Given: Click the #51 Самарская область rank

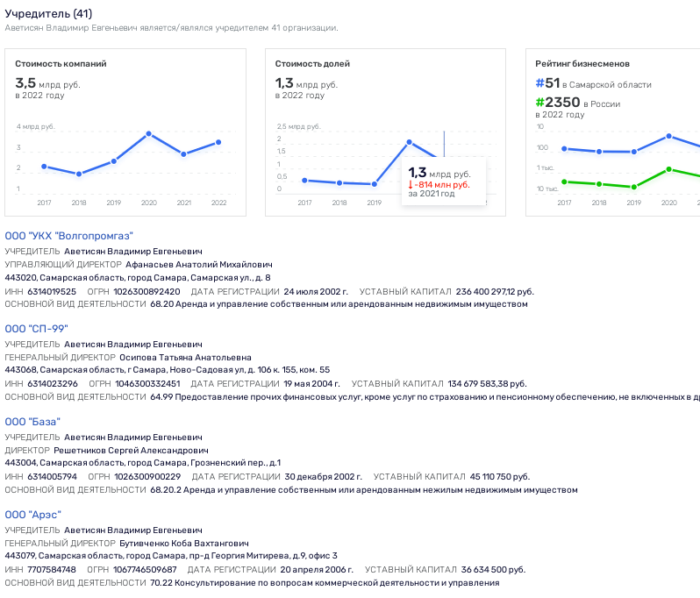Looking at the screenshot, I should (x=593, y=83).
